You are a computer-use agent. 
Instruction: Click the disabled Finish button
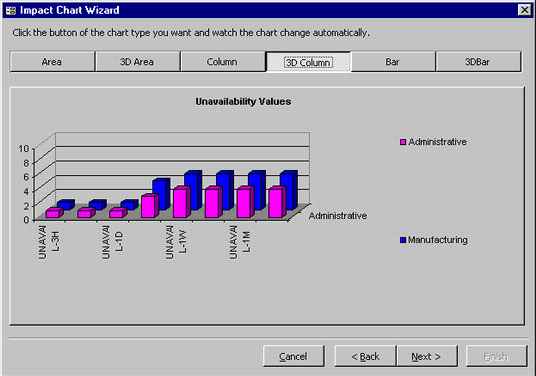pyautogui.click(x=496, y=356)
